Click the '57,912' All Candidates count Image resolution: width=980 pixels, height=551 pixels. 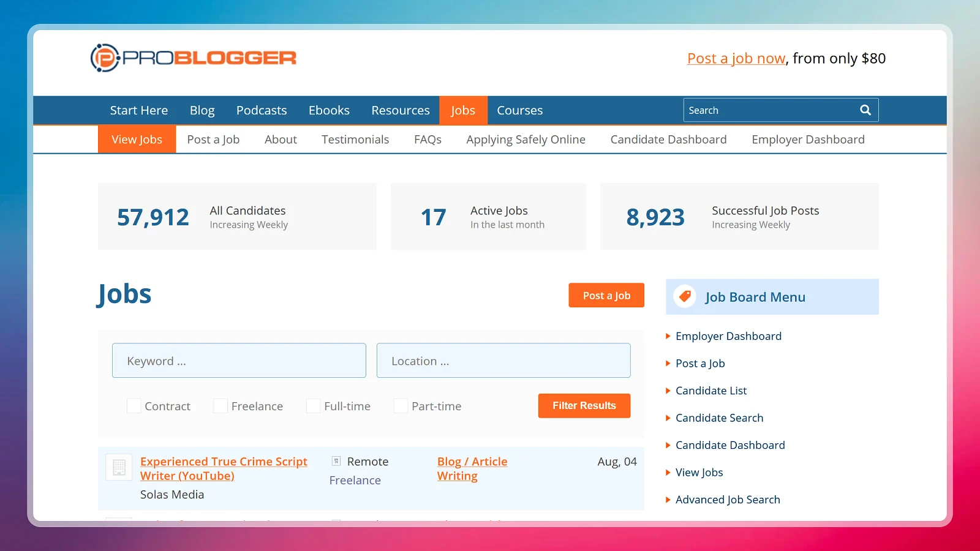153,217
